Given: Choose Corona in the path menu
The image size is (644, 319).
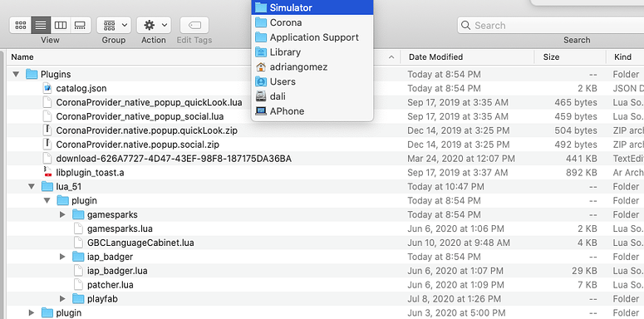Looking at the screenshot, I should coord(312,22).
